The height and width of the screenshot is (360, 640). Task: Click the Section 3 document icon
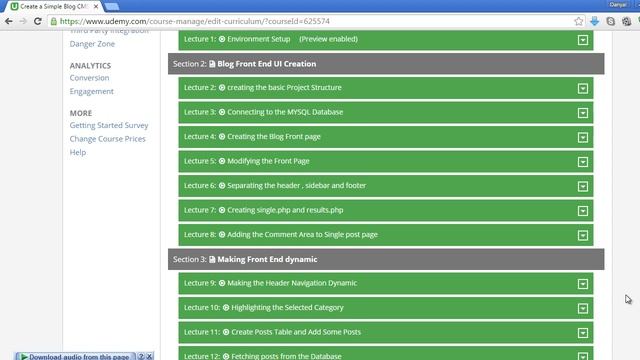(x=212, y=260)
